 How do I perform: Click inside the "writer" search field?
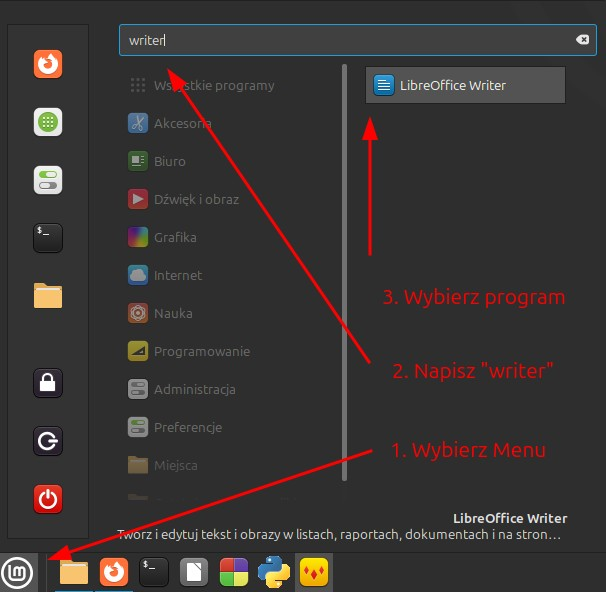(340, 40)
